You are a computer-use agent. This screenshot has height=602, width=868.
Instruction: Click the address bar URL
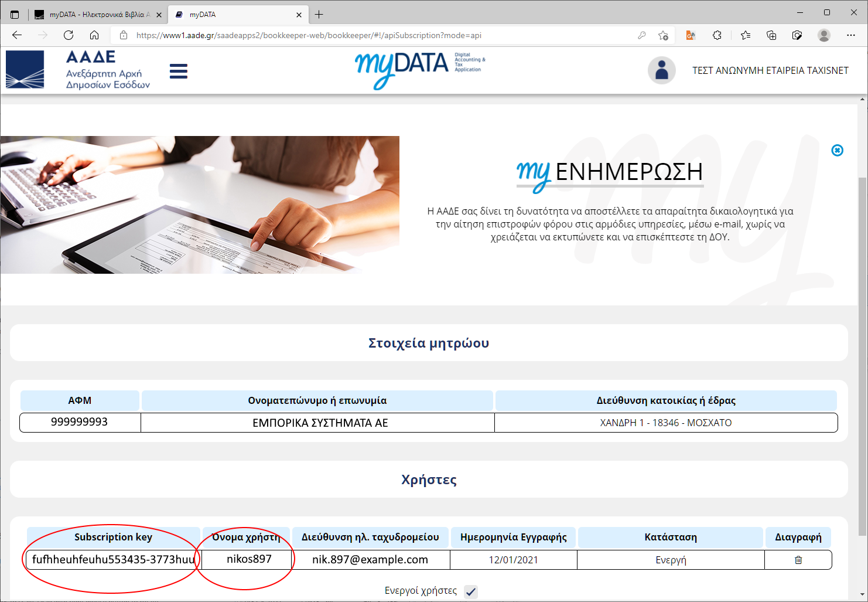coord(309,35)
